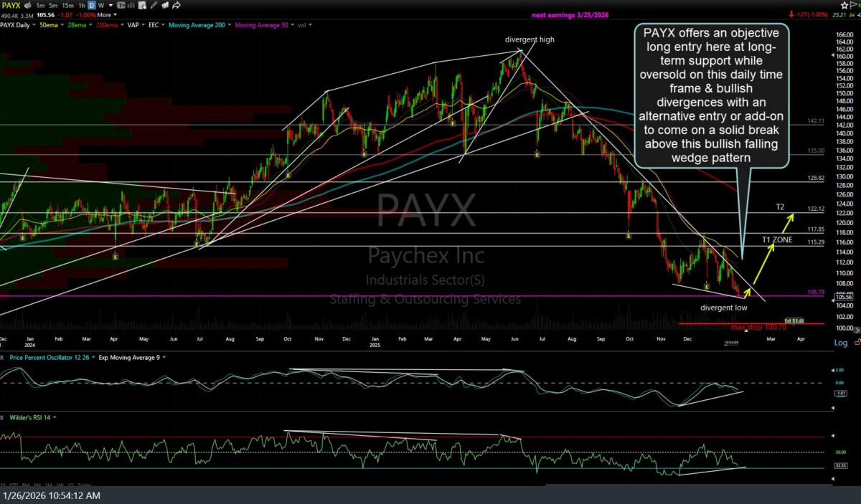Close the Wilder's RSI pane
Screen dimensions: 861x504
[3, 417]
